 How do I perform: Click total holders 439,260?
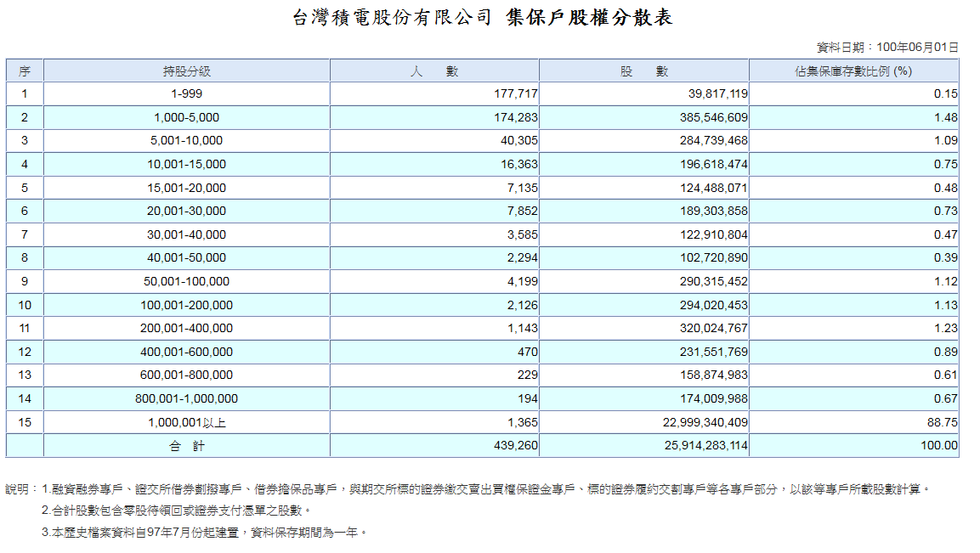(x=516, y=446)
